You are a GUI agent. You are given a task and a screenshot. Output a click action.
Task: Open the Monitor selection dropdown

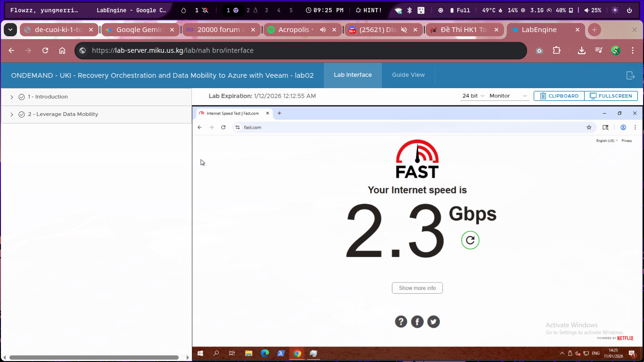pos(508,96)
